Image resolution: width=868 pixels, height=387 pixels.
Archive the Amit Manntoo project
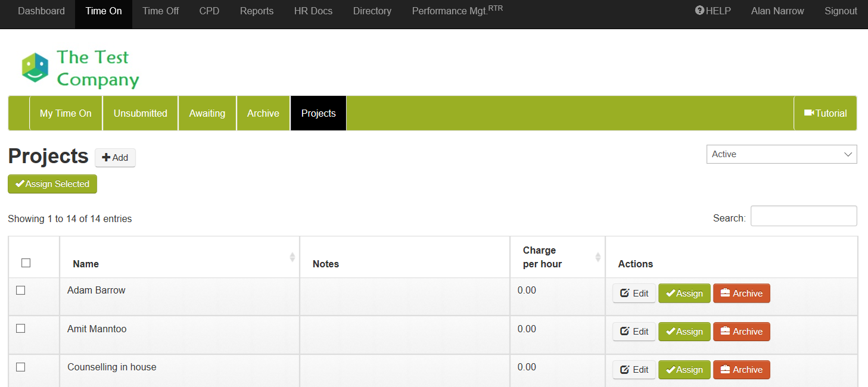tap(741, 332)
